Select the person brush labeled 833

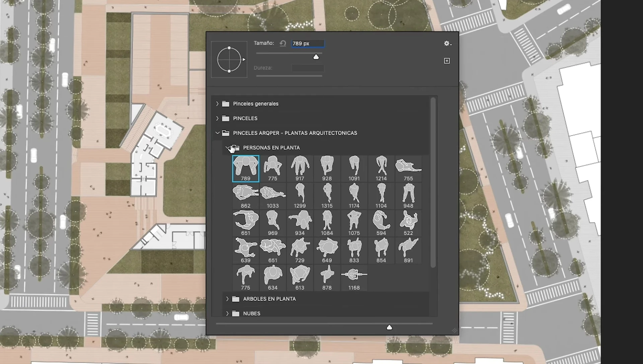[354, 250]
